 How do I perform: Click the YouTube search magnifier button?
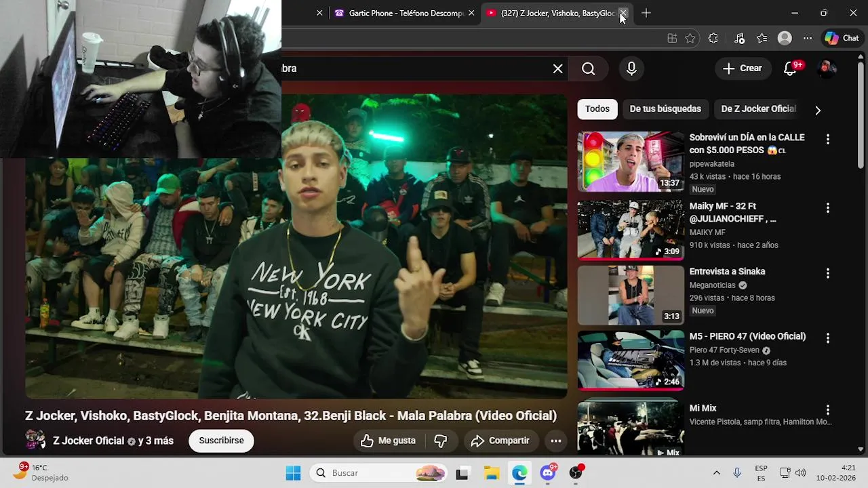click(x=589, y=68)
